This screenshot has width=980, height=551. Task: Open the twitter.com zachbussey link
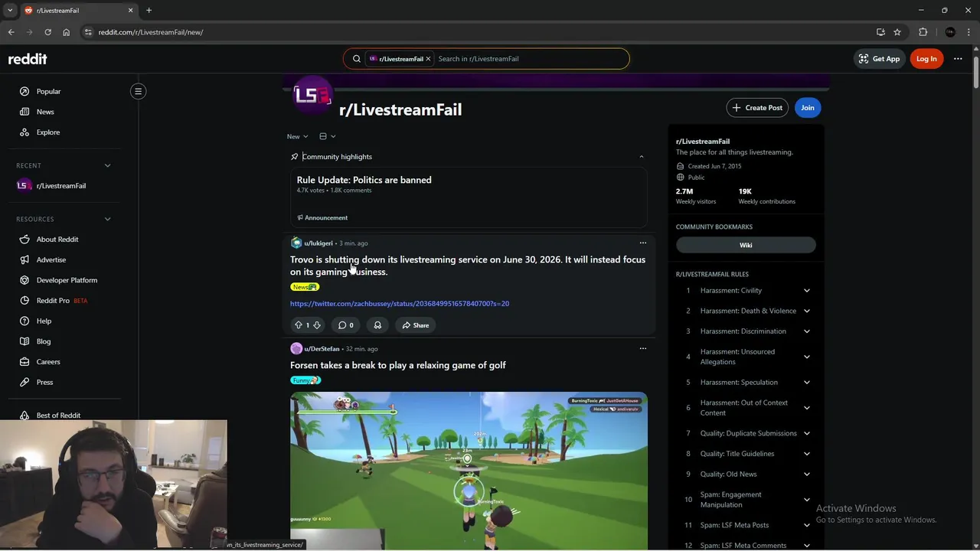coord(400,304)
